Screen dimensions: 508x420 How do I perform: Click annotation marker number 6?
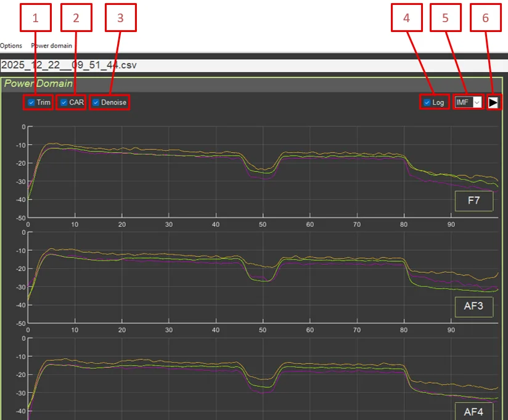tap(485, 18)
